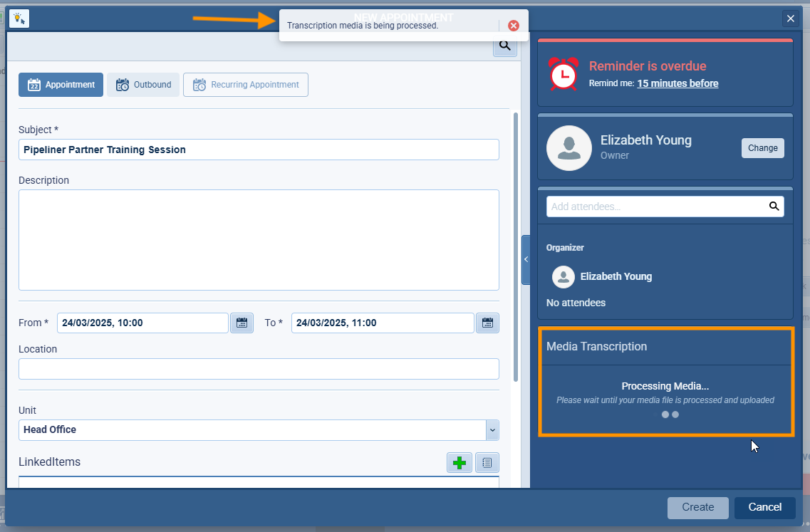Switch to the Outbound tab
The image size is (810, 532).
[x=143, y=85]
